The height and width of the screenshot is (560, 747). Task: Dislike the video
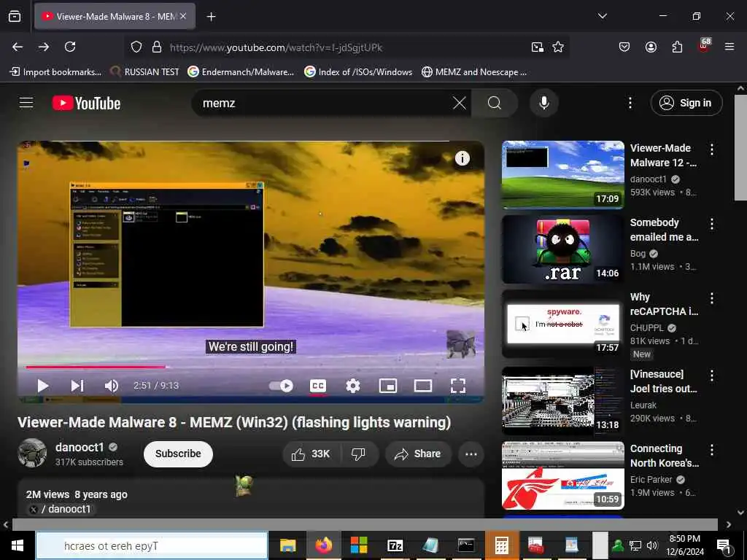[x=359, y=454]
